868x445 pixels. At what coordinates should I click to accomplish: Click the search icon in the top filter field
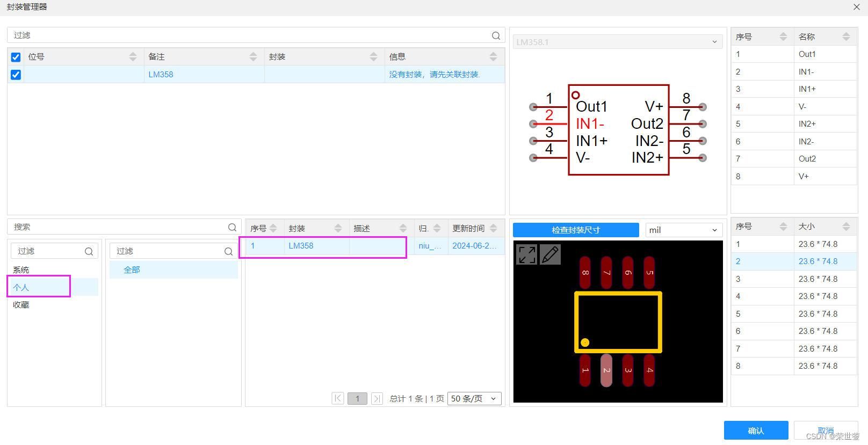tap(496, 35)
